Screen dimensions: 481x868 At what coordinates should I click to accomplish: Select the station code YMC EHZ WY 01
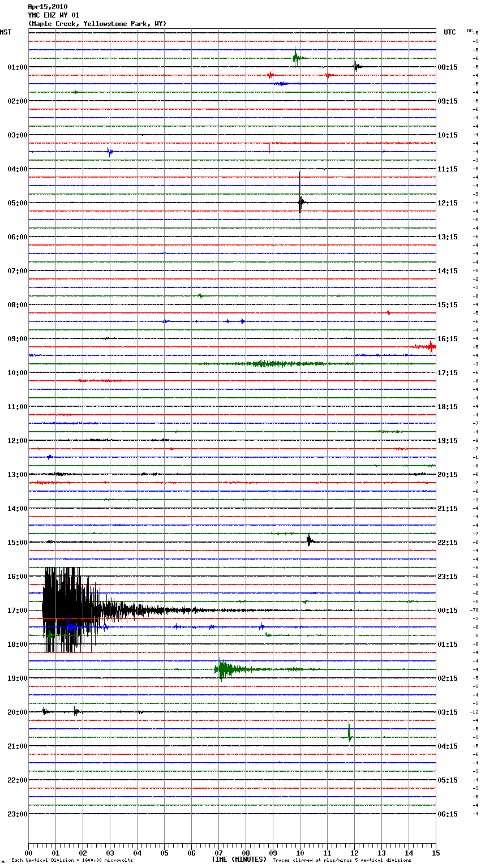click(54, 15)
